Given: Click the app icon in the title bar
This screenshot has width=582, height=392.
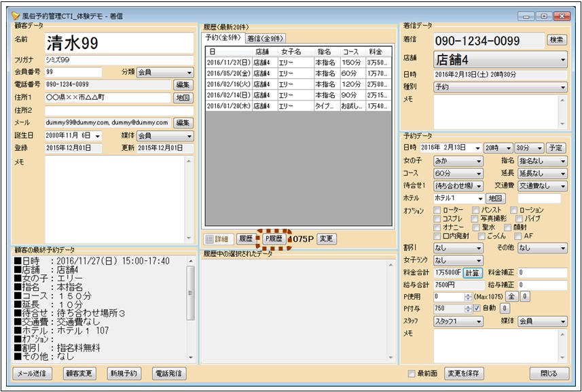Looking at the screenshot, I should point(15,15).
